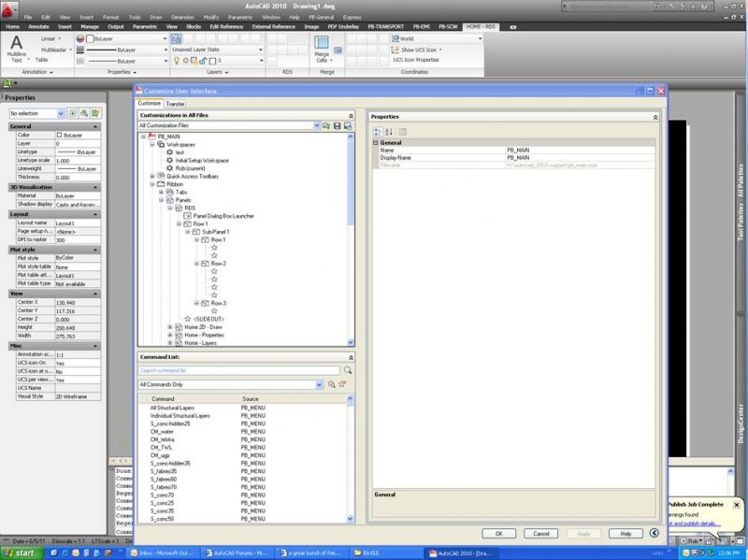
Task: Click the ByLayer color swatch in ribbon
Action: pos(90,38)
